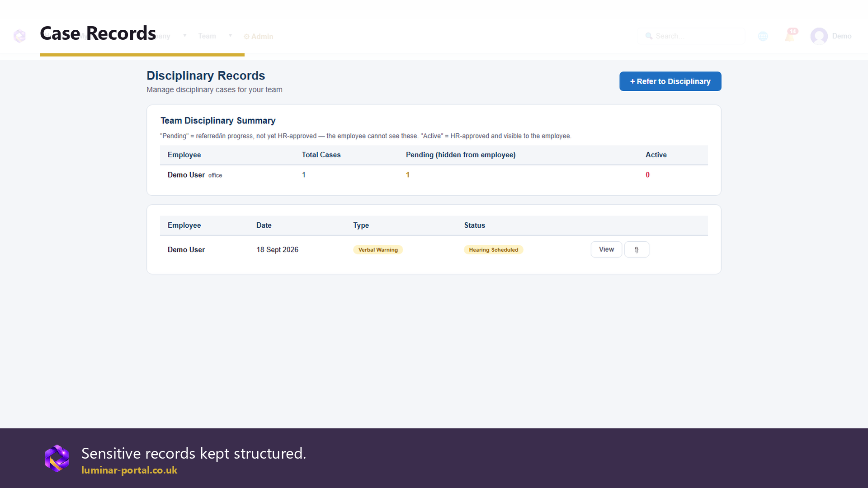This screenshot has width=868, height=488.
Task: Focus the Search field in the header
Action: tap(691, 36)
